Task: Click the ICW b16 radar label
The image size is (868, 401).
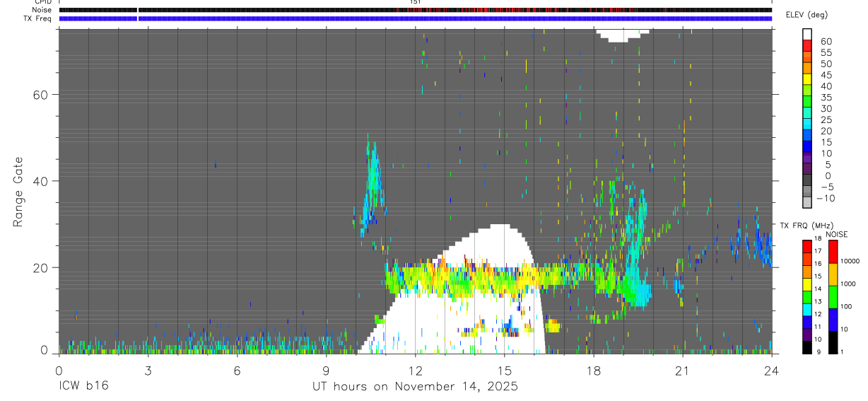Action: [x=83, y=387]
